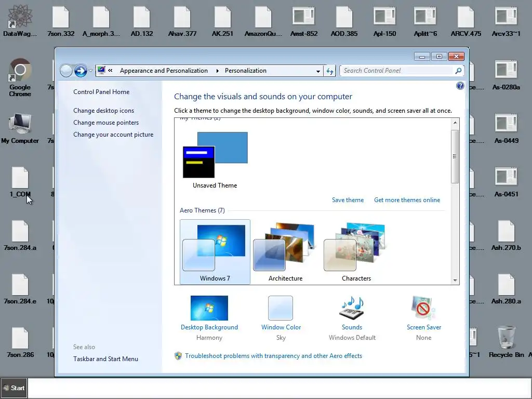The height and width of the screenshot is (399, 532).
Task: Select the AD.132 desktop file
Action: 142,20
